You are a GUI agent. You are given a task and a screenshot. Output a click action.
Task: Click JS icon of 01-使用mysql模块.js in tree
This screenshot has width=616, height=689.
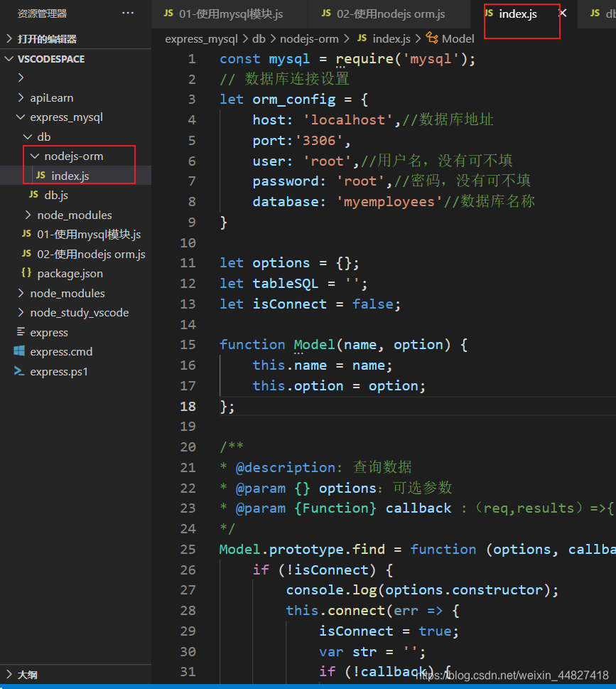pos(27,234)
